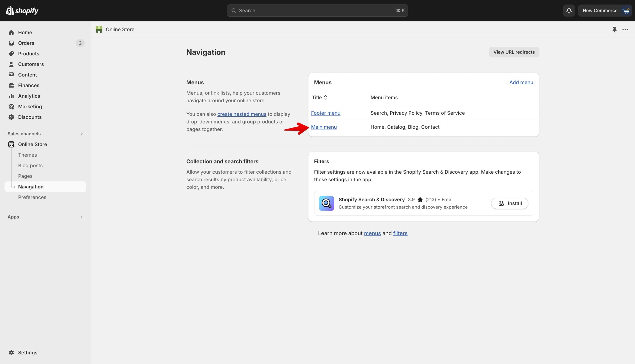
Task: Click into the top Search field
Action: coord(317,11)
